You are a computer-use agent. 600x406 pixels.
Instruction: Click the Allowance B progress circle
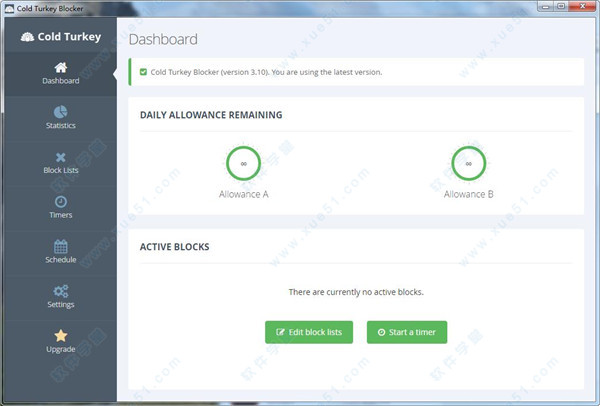click(x=469, y=163)
